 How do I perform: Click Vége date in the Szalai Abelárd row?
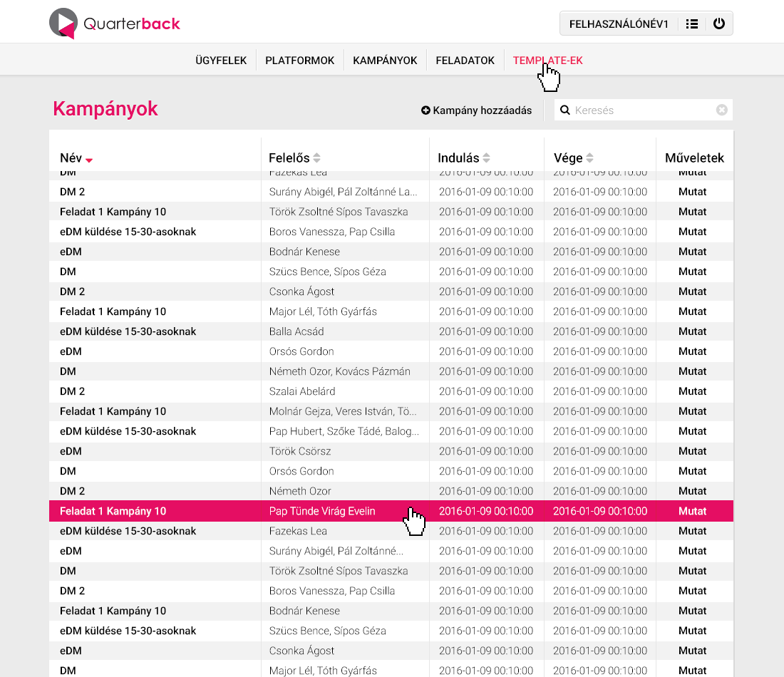click(x=600, y=391)
